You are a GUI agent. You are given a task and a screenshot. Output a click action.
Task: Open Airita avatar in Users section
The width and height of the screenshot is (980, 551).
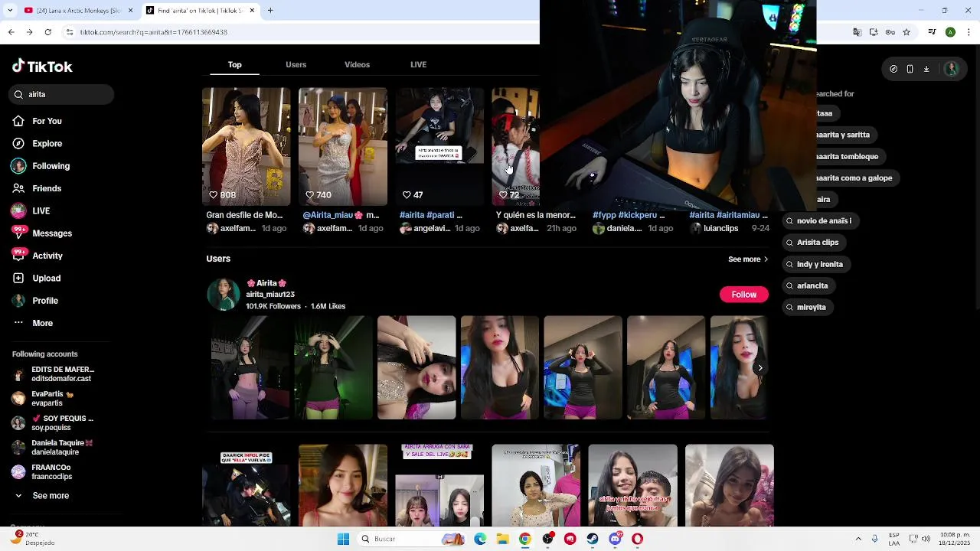tap(224, 295)
